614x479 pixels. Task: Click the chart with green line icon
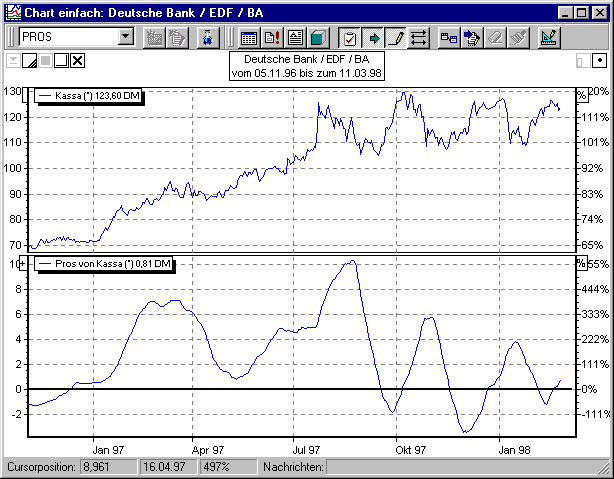[x=548, y=39]
